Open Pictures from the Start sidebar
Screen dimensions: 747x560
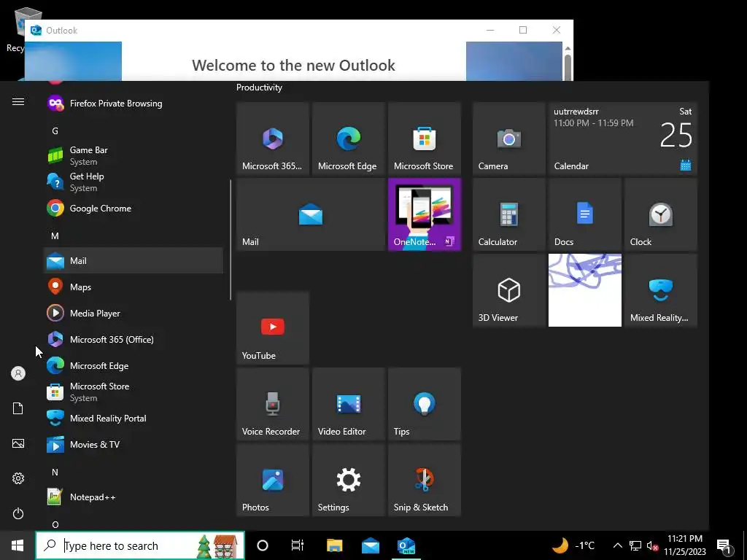click(x=18, y=443)
